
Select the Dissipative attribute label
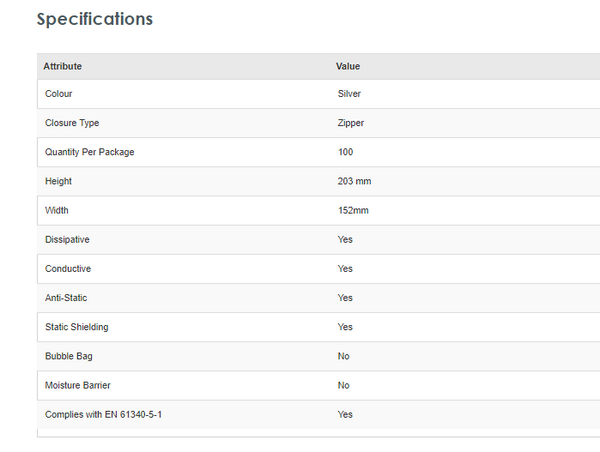coord(67,240)
